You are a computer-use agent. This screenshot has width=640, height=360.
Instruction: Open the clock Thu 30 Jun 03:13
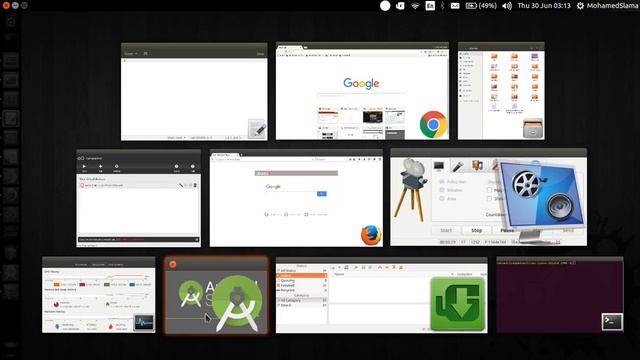[544, 6]
